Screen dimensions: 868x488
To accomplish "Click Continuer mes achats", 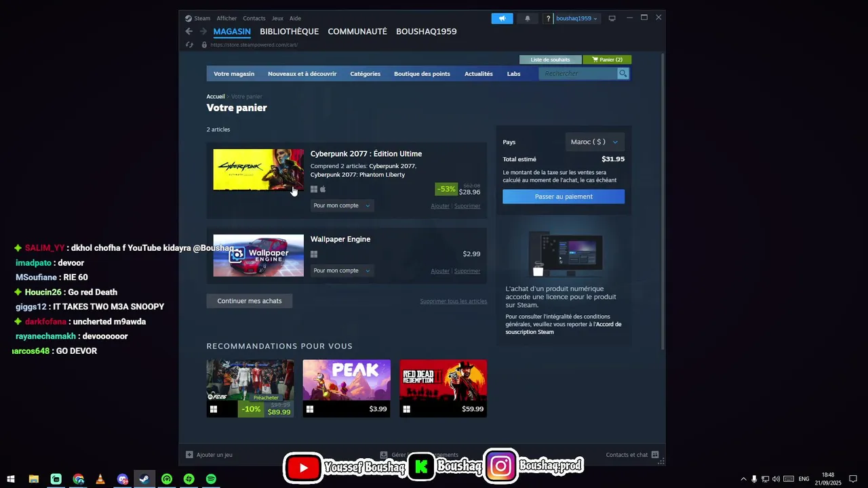I will tap(250, 301).
